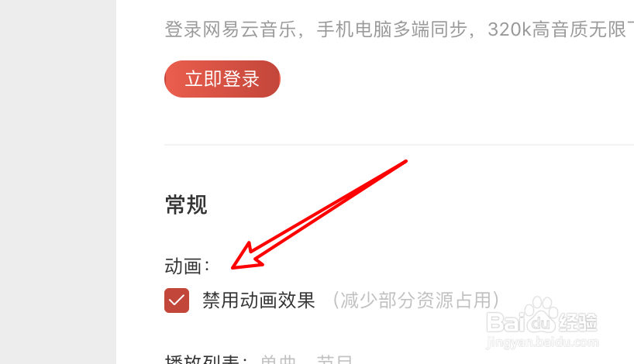Click the tail end of the red arrow
The width and height of the screenshot is (634, 364).
(x=405, y=162)
